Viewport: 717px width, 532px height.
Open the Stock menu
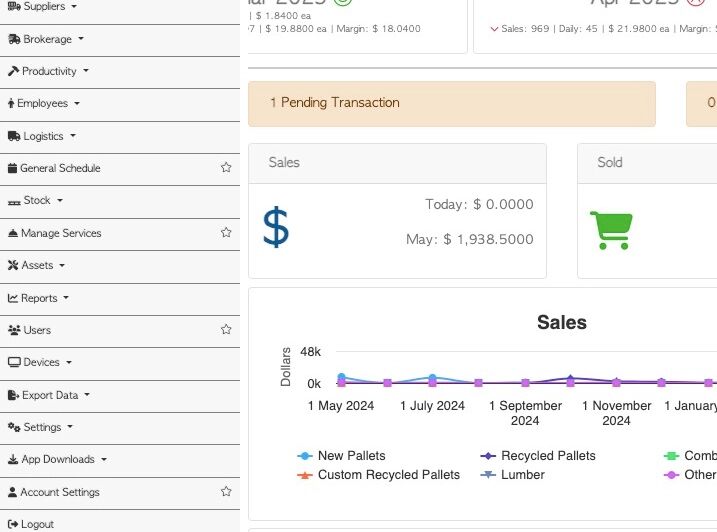coord(37,200)
